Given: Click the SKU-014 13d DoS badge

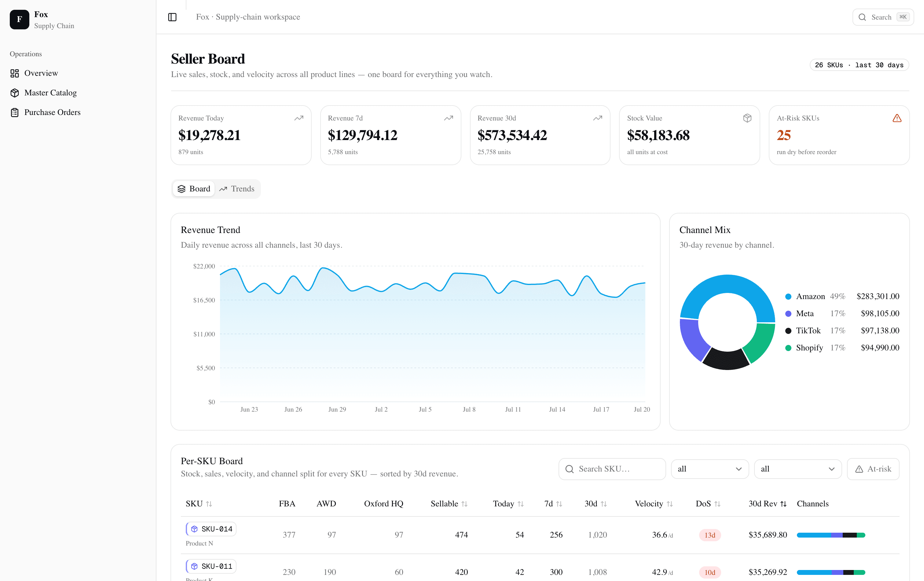Looking at the screenshot, I should [710, 535].
